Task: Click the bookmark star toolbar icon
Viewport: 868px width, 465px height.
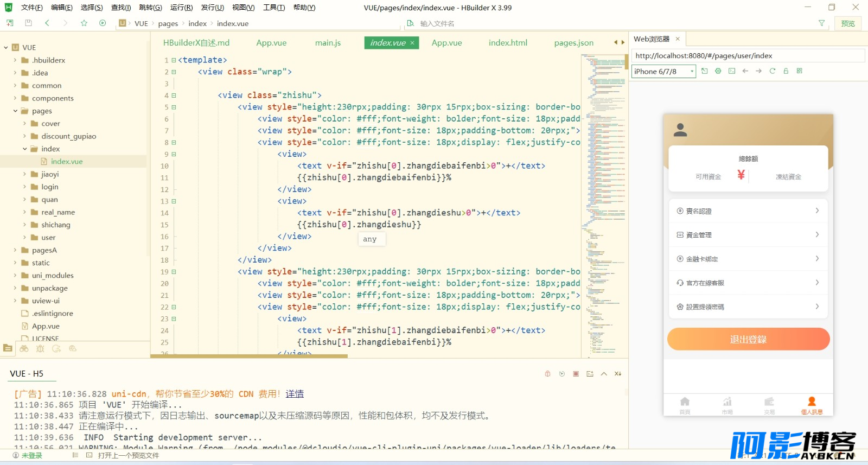Action: point(84,23)
